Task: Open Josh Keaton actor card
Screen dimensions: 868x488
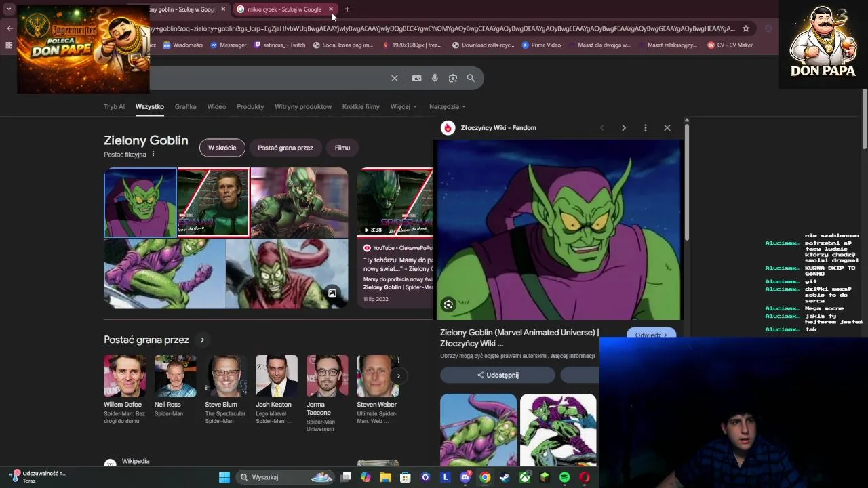Action: click(x=276, y=390)
